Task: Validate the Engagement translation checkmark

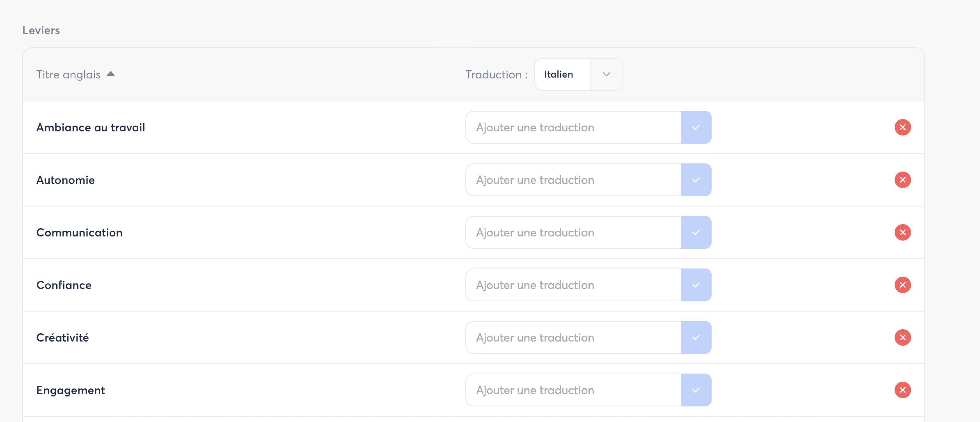Action: [696, 390]
